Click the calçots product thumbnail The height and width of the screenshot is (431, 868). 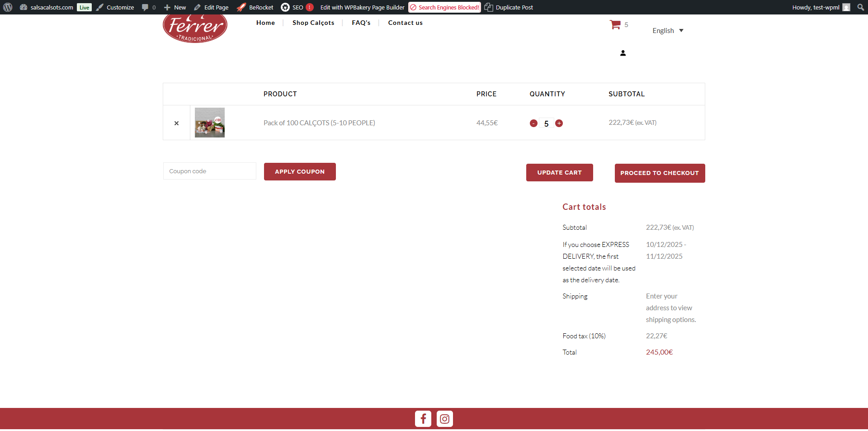[x=210, y=123]
